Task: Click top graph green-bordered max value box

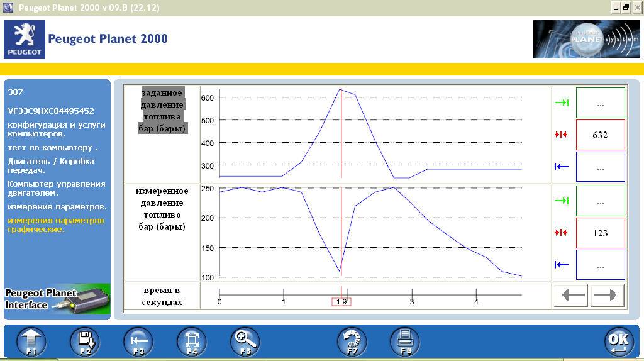Action: pos(600,103)
